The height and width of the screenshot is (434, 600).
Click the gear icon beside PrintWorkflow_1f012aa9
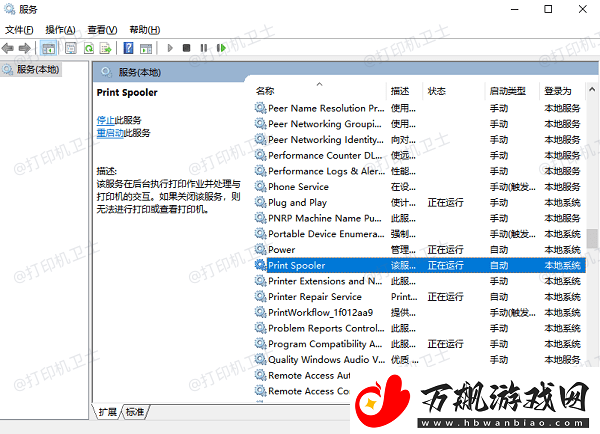261,312
